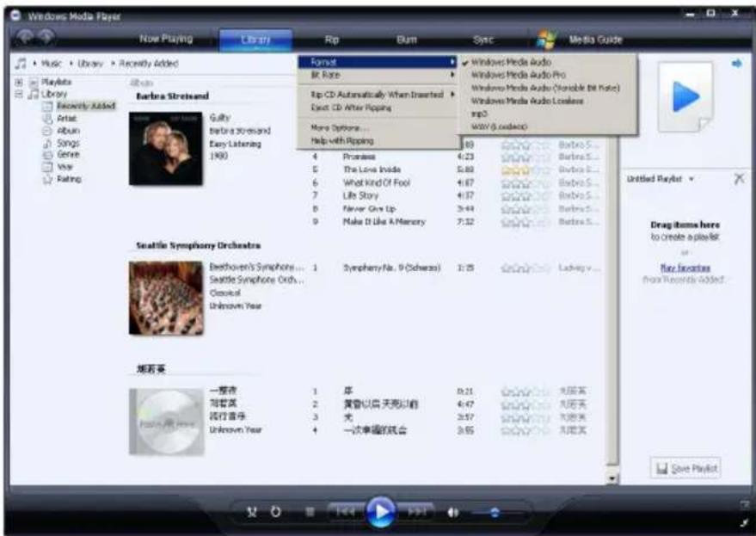Open the Bit Rate submenu

point(378,75)
